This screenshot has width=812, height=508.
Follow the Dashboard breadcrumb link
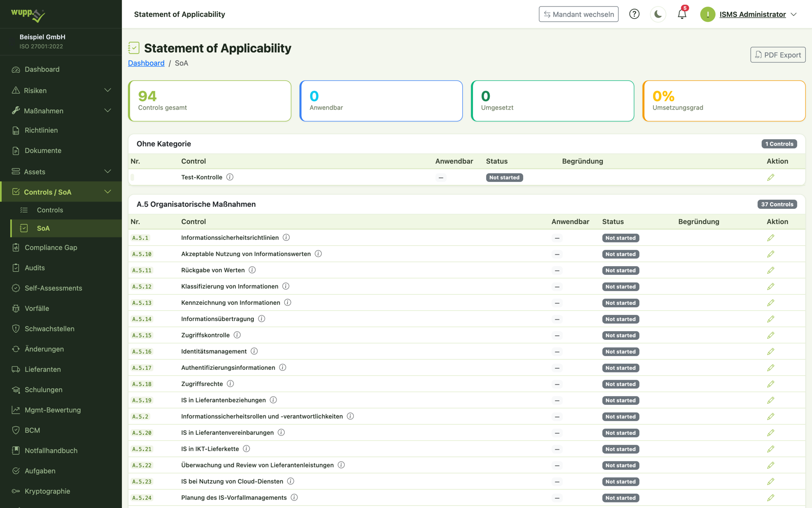coord(146,63)
